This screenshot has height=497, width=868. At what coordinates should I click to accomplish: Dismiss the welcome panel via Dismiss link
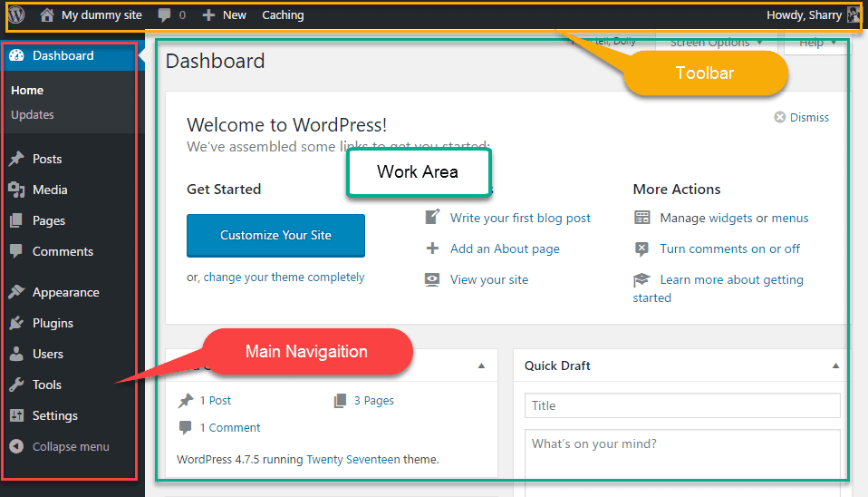pos(809,118)
